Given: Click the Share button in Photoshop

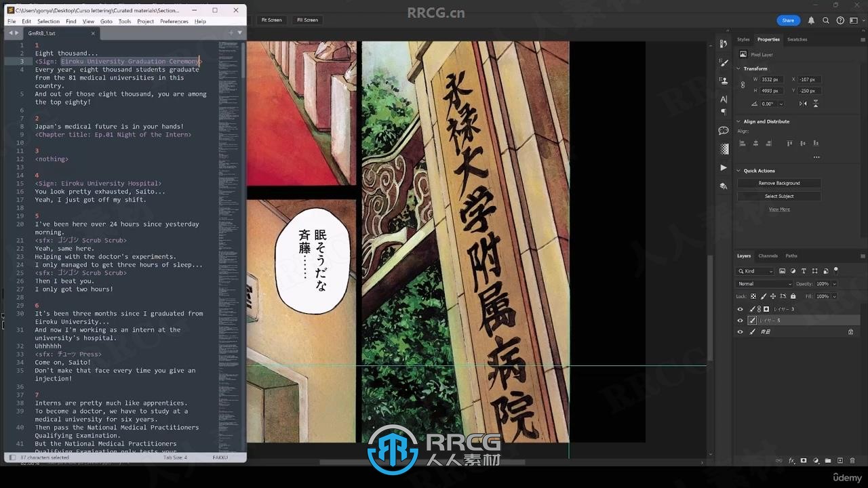Looking at the screenshot, I should (x=788, y=20).
